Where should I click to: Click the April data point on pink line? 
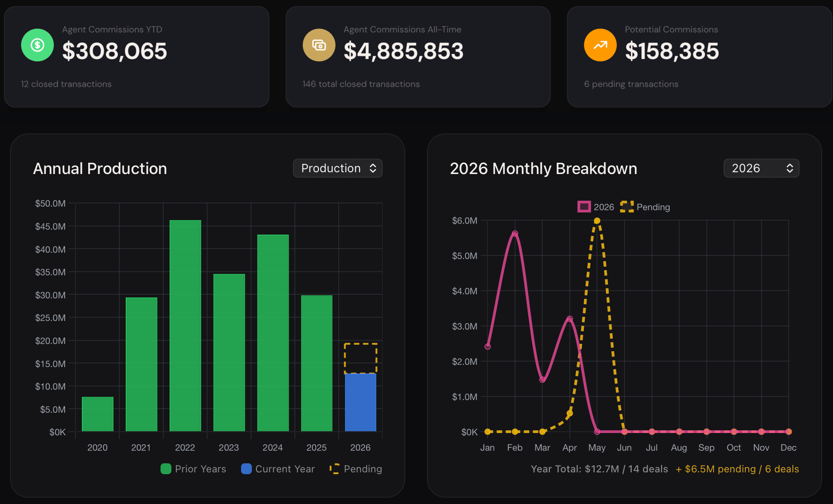570,319
